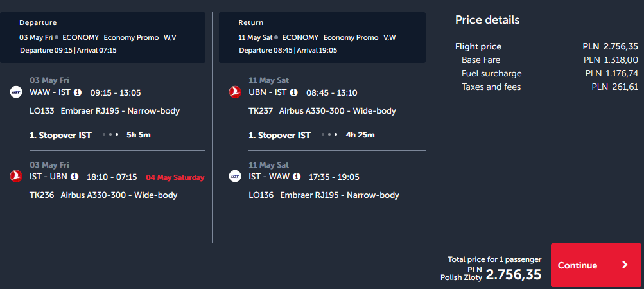The image size is (644, 289).
Task: Expand the 4h 25m stopover IST row
Action: click(337, 136)
